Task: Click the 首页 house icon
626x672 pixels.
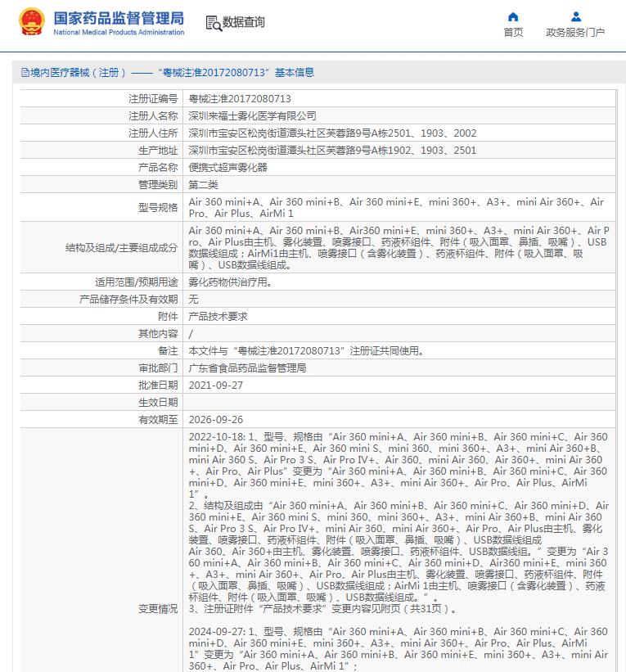Action: (x=513, y=16)
